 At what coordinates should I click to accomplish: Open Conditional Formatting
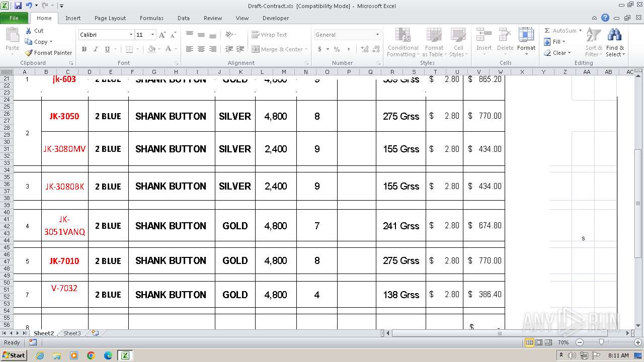click(x=403, y=43)
